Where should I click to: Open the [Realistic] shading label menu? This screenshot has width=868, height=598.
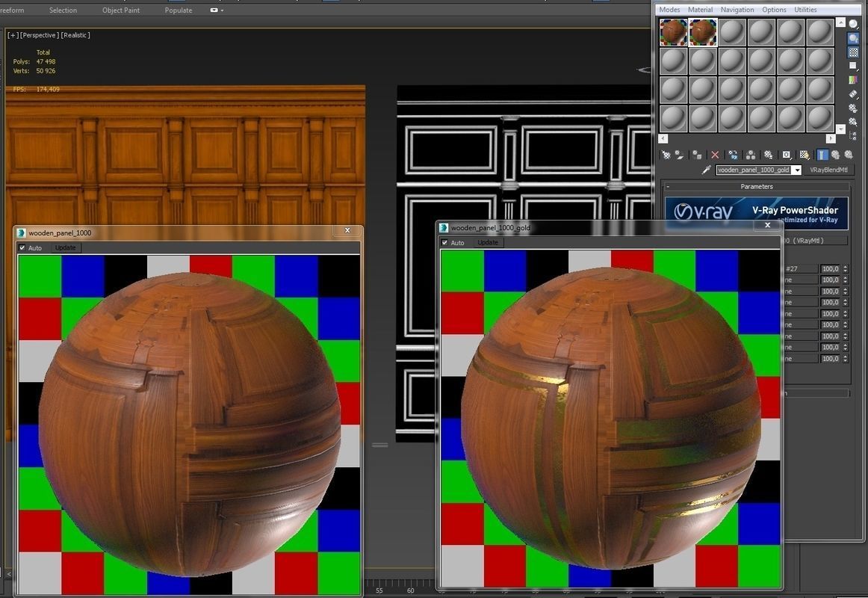(x=76, y=35)
